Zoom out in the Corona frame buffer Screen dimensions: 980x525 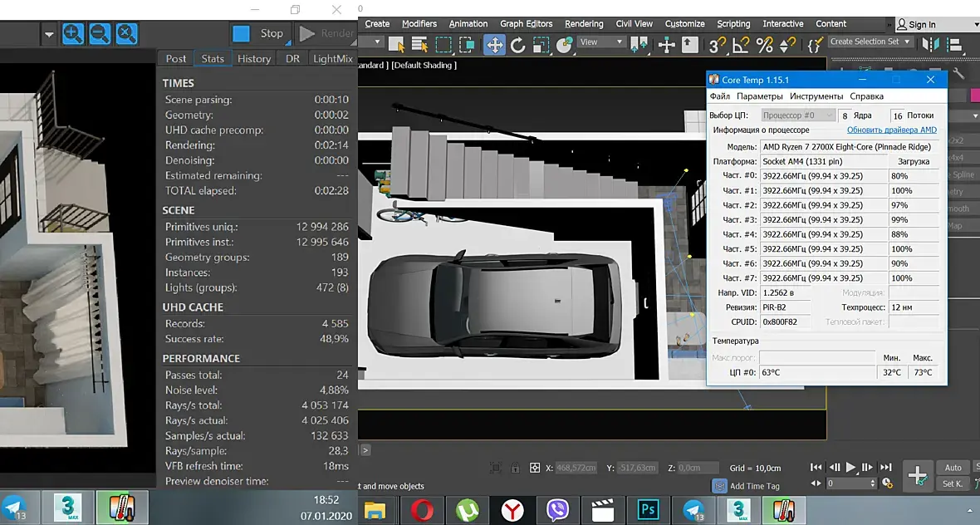tap(100, 34)
